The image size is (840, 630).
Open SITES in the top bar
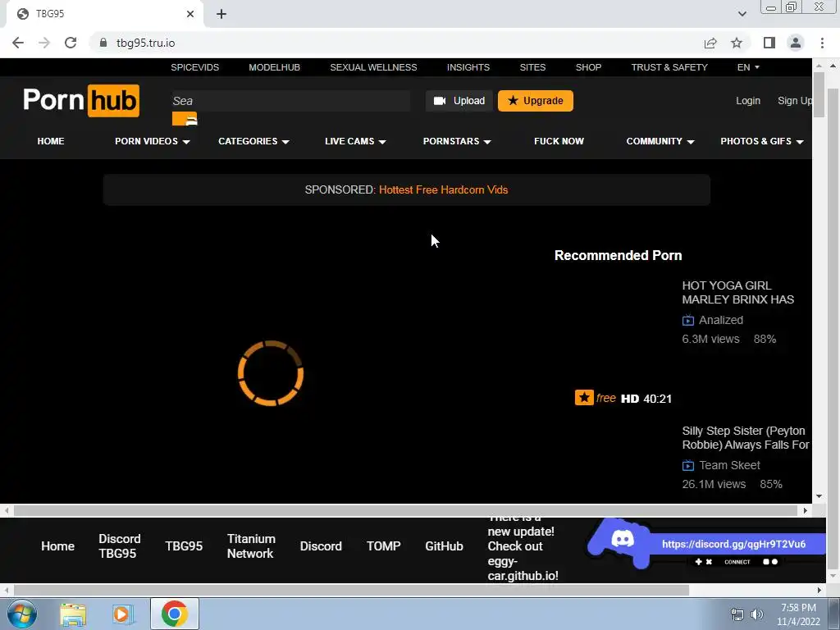point(532,67)
